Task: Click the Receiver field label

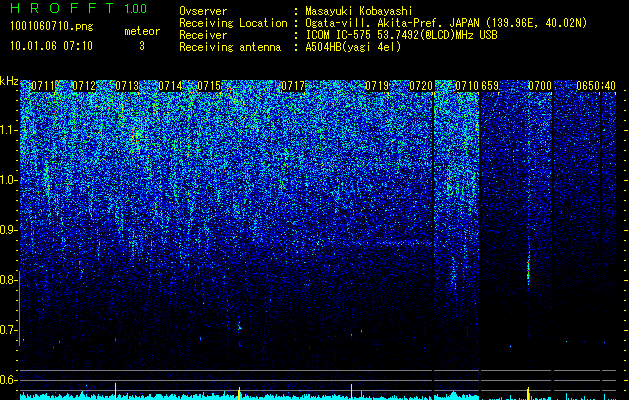Action: coord(203,35)
